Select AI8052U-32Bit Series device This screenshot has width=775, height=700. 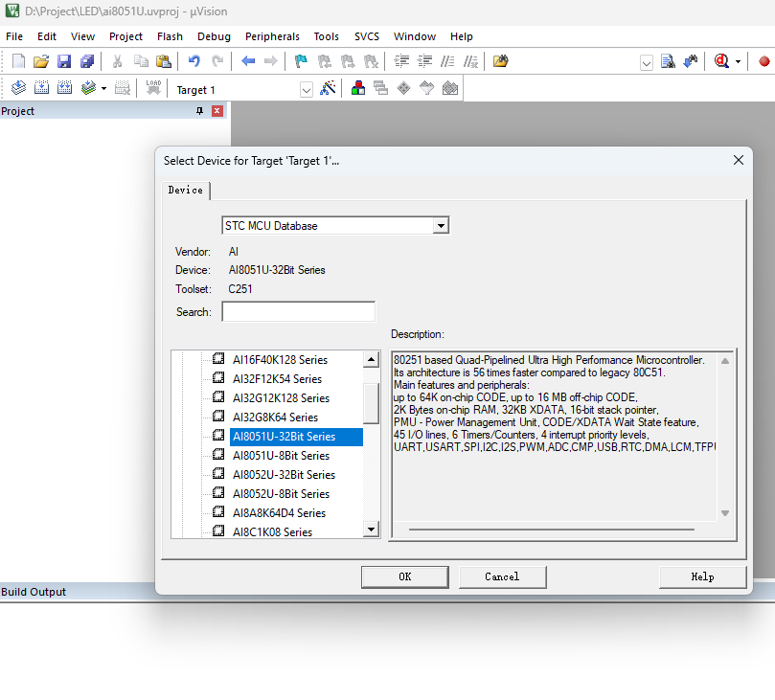(284, 475)
